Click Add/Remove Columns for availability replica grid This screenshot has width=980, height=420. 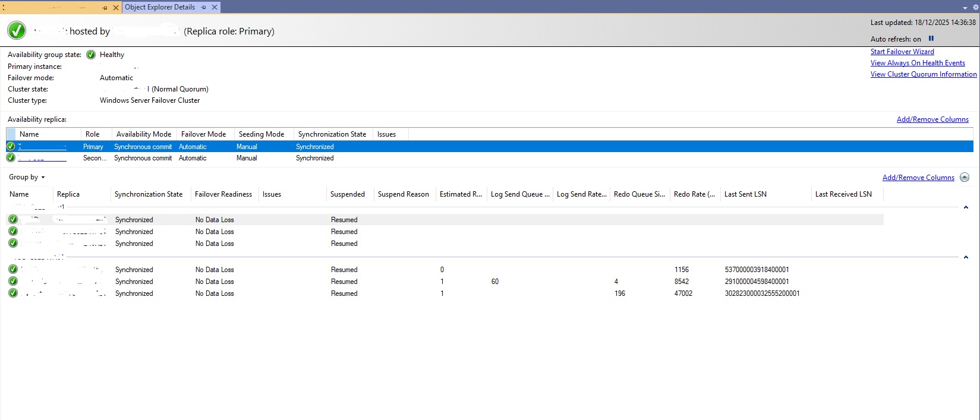(932, 119)
